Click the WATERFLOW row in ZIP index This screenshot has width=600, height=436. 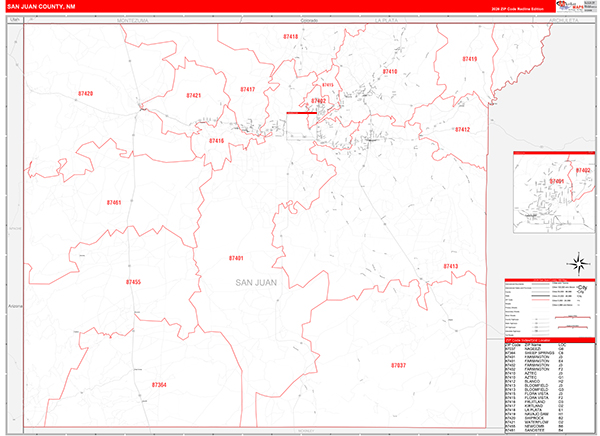coord(535,422)
